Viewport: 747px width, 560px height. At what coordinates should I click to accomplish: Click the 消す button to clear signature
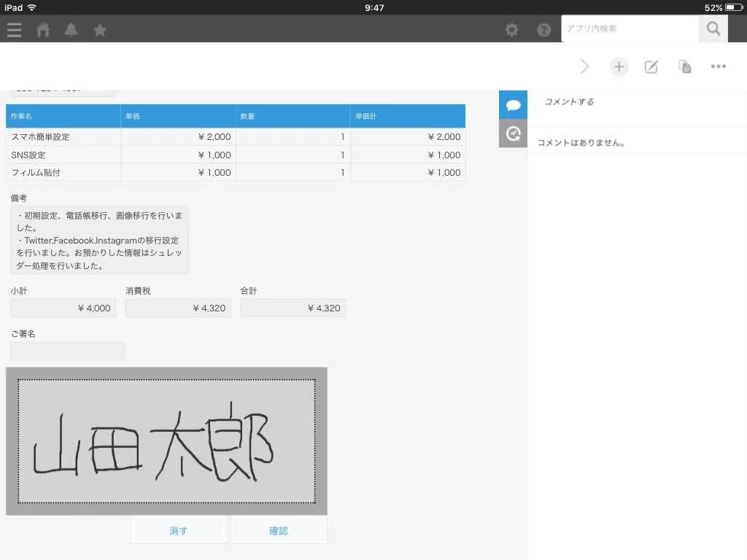coord(179,531)
